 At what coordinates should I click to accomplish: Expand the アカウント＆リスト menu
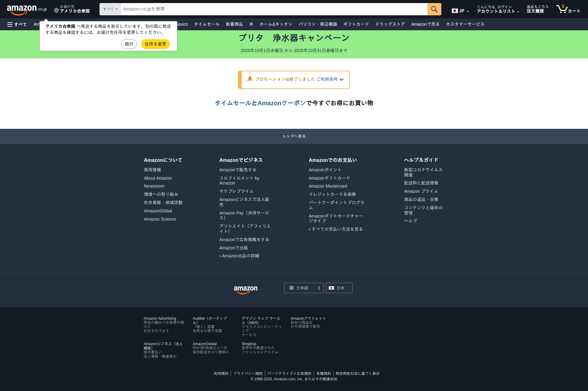(x=498, y=9)
